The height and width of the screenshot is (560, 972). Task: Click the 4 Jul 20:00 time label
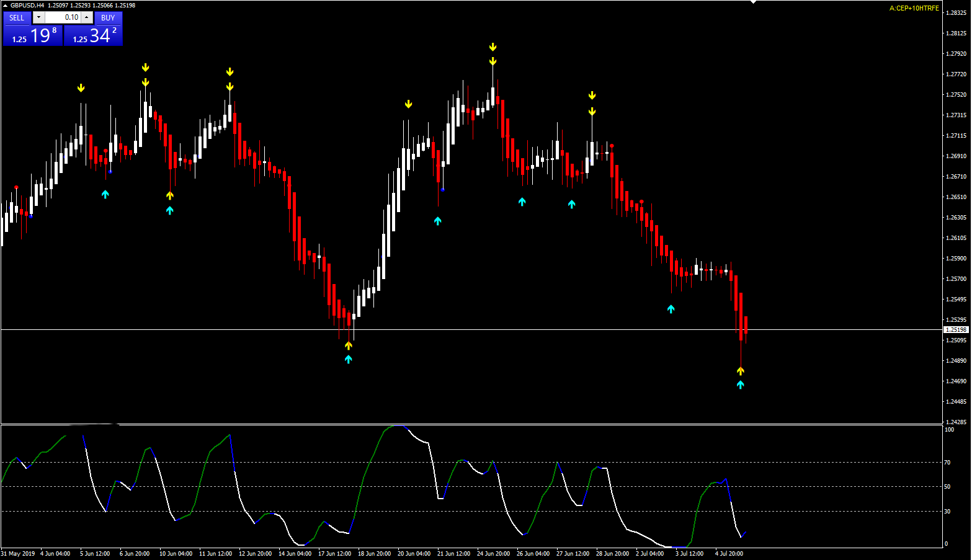tap(729, 554)
